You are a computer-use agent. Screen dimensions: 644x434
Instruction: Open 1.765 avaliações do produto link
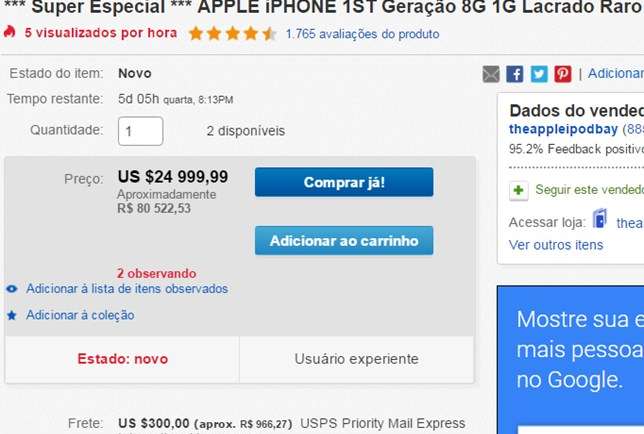362,34
